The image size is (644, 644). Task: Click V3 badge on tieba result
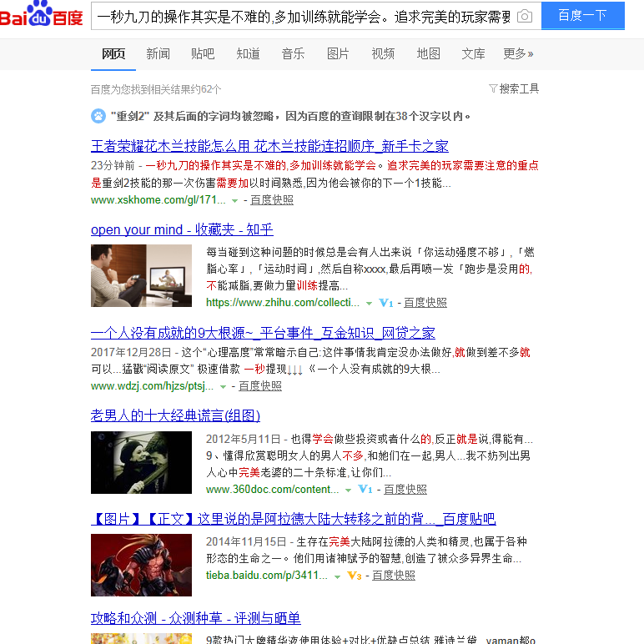click(x=354, y=576)
